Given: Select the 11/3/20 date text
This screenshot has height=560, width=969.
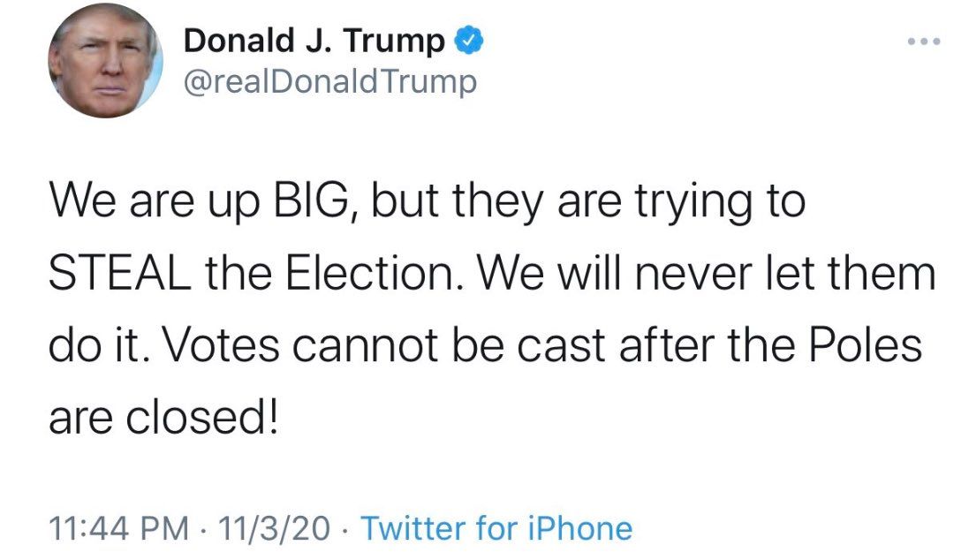Looking at the screenshot, I should 273,528.
